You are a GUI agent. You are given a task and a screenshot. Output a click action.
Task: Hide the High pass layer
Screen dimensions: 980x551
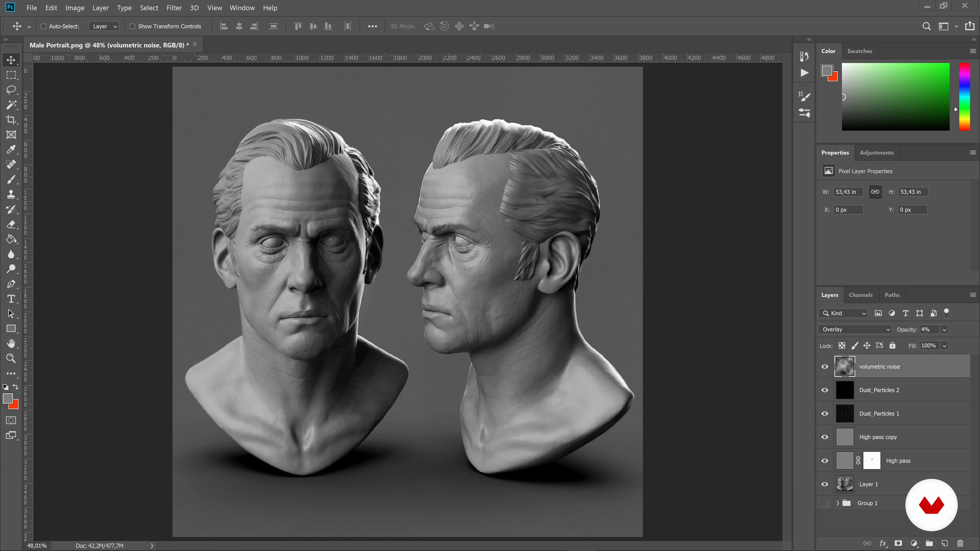825,461
